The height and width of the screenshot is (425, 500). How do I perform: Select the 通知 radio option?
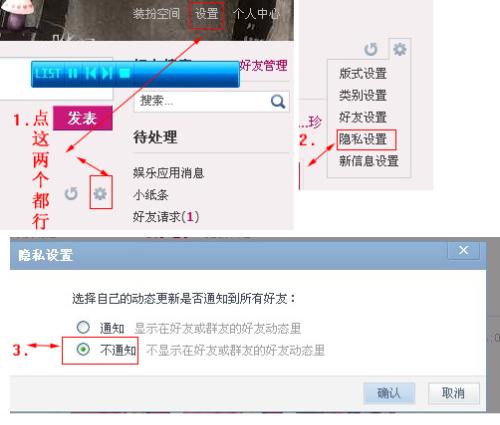pyautogui.click(x=83, y=327)
